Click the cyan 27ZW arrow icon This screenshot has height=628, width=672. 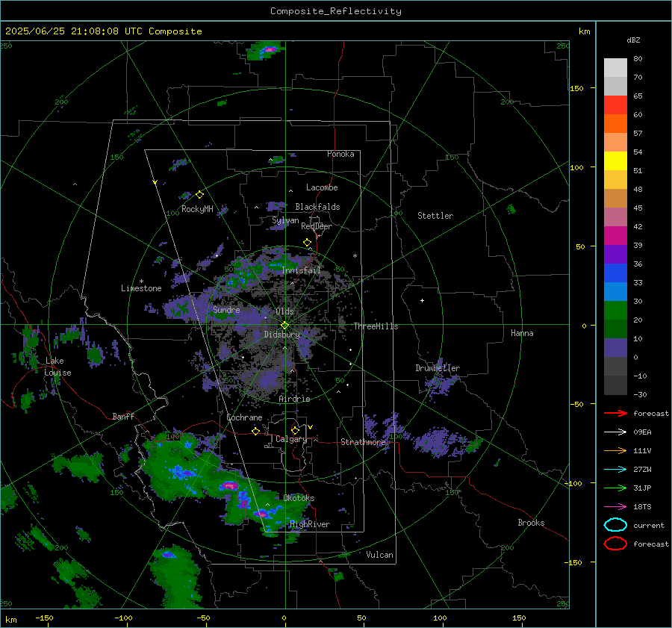615,470
